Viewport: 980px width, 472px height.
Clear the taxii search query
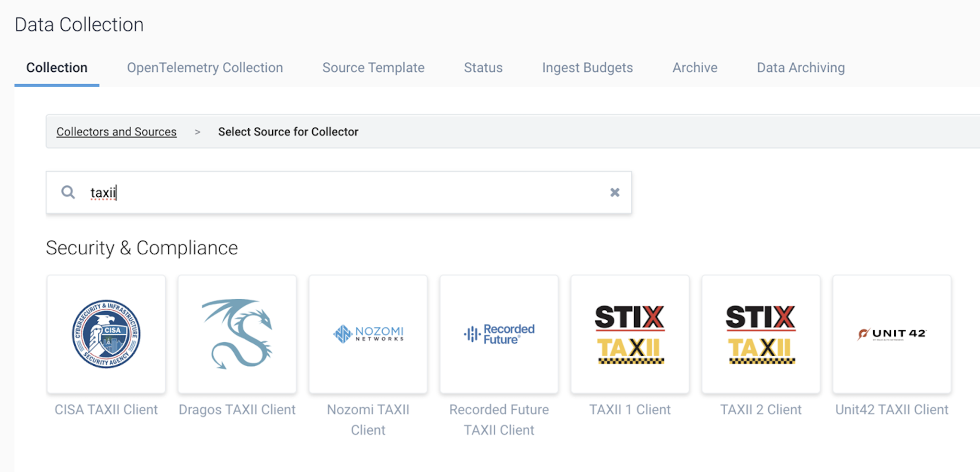pyautogui.click(x=615, y=192)
